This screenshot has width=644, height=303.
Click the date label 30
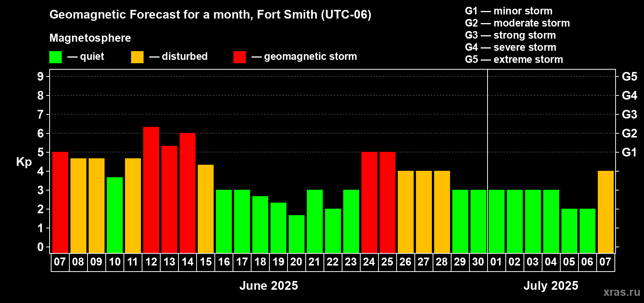[478, 262]
